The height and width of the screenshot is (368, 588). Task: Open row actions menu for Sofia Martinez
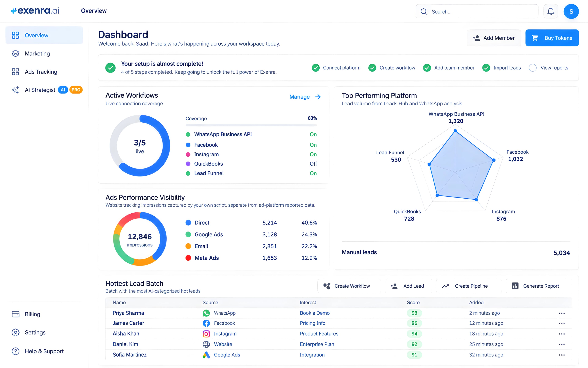[562, 355]
